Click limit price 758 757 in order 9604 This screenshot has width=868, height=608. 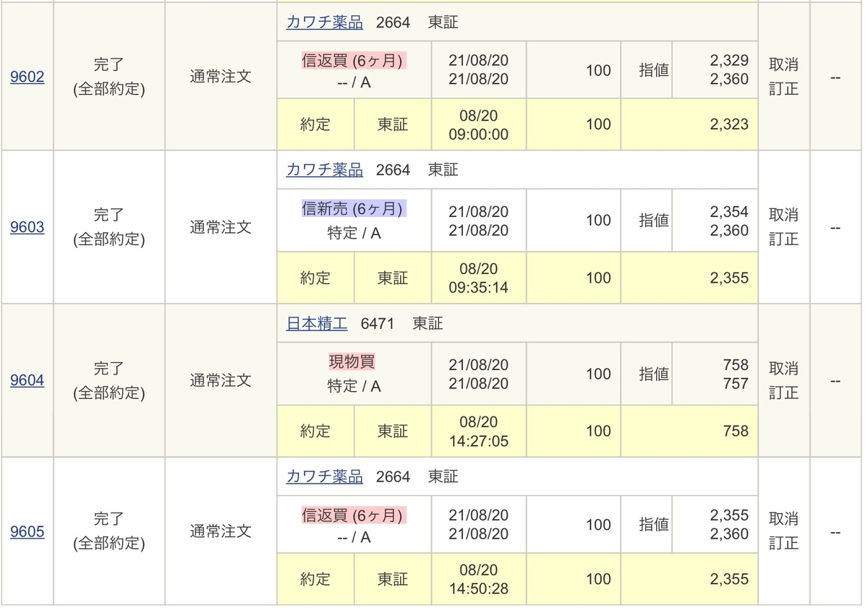pos(736,374)
